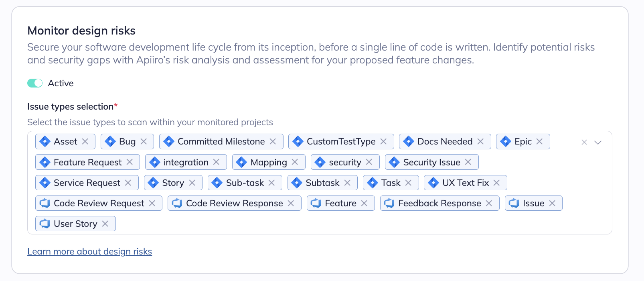Click the Azure DevOps icon on Feature chip
The image size is (644, 281).
[x=316, y=203]
